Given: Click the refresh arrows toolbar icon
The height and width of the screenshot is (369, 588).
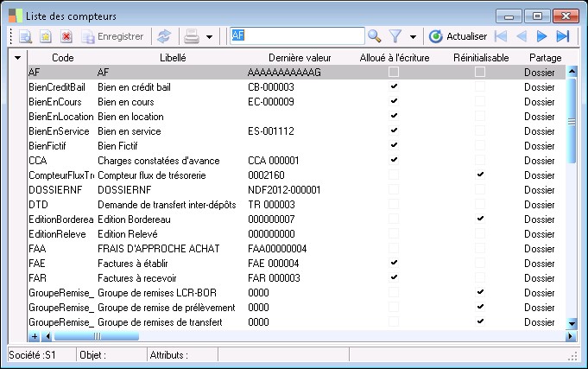Looking at the screenshot, I should tap(161, 36).
